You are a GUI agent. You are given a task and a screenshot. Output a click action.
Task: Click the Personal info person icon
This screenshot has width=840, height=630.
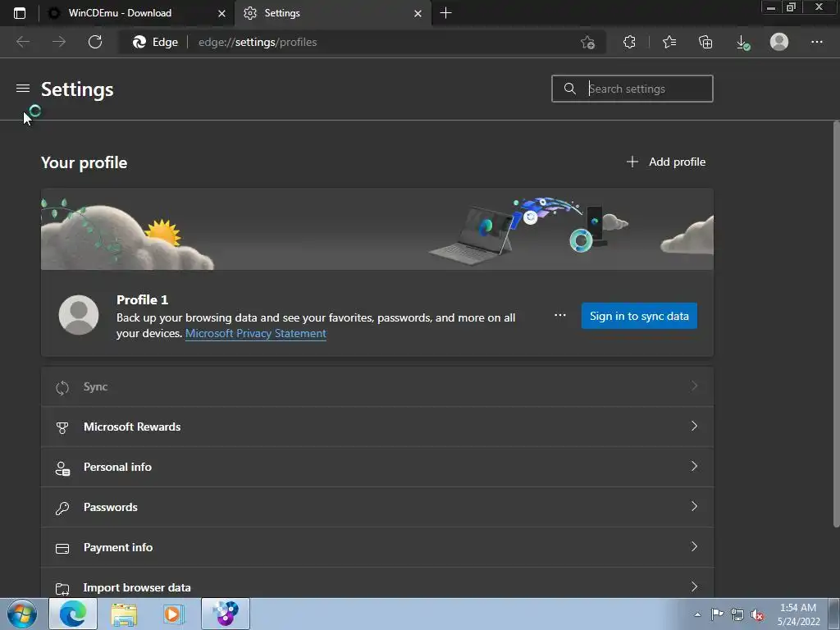[x=62, y=468]
